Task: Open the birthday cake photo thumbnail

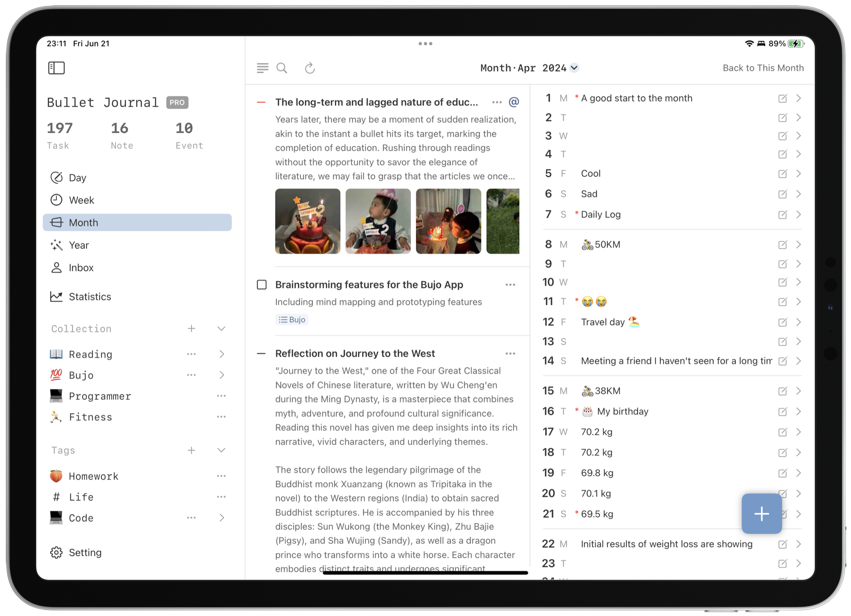Action: coord(308,221)
